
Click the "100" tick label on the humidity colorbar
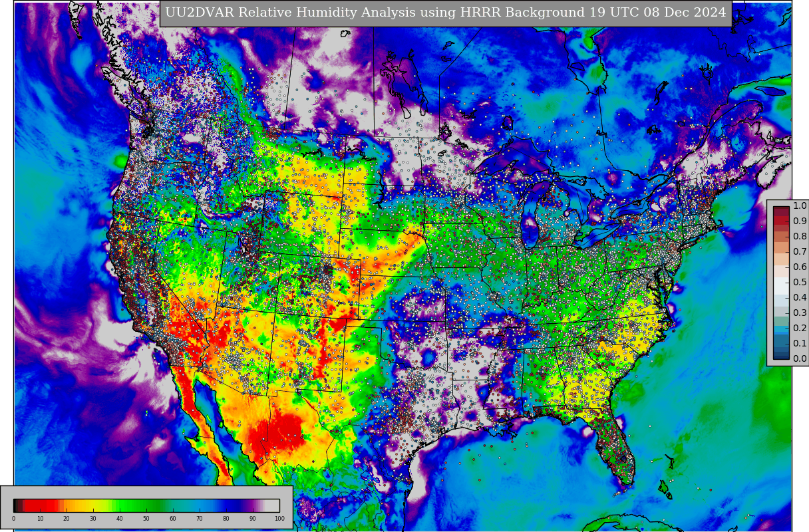[279, 519]
